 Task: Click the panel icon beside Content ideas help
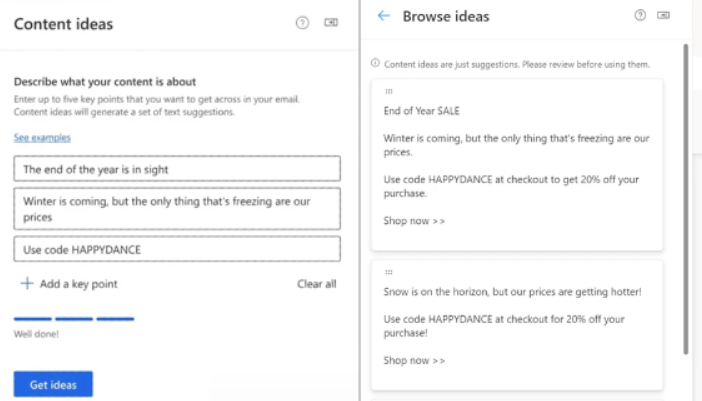point(331,24)
